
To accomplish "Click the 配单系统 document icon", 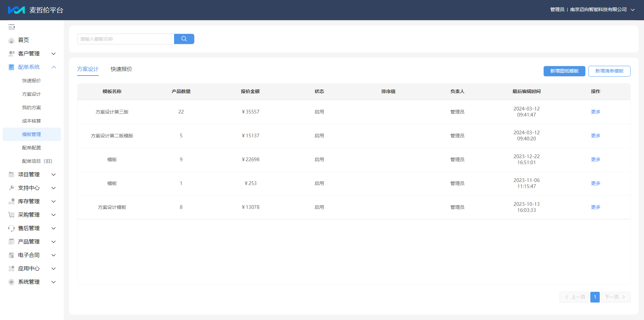I will click(11, 67).
